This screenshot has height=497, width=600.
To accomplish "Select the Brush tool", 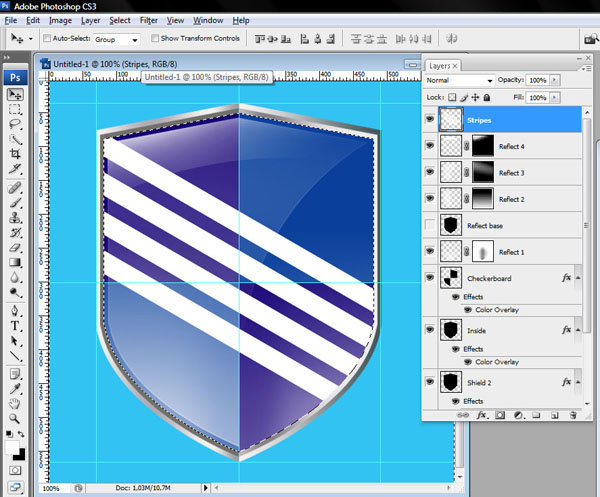I will pos(15,203).
